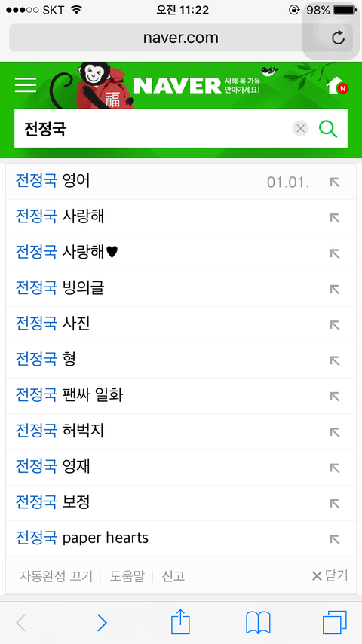The image size is (362, 644).
Task: Go forward with the Safari forward arrow
Action: click(103, 623)
